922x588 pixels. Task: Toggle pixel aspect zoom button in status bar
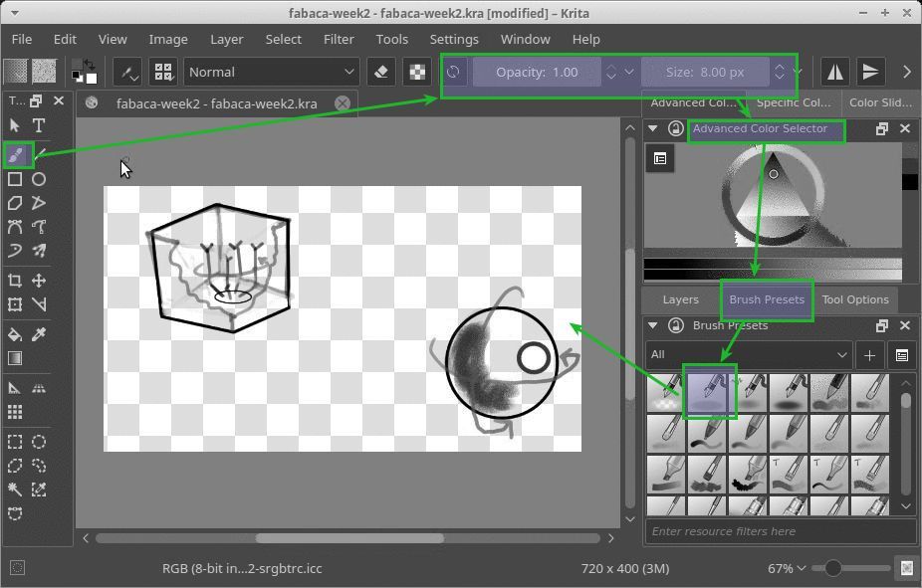pos(906,568)
